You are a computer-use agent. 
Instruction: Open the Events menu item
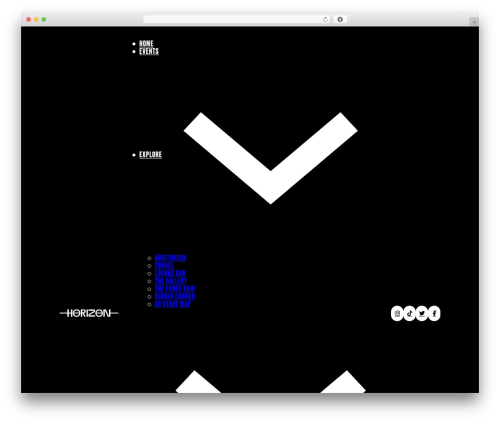149,51
